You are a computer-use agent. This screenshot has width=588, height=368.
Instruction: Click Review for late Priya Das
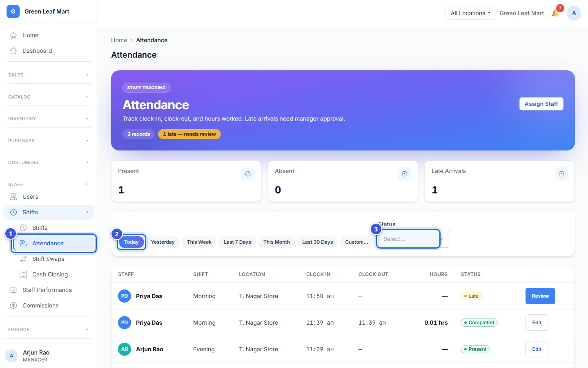[x=540, y=296]
